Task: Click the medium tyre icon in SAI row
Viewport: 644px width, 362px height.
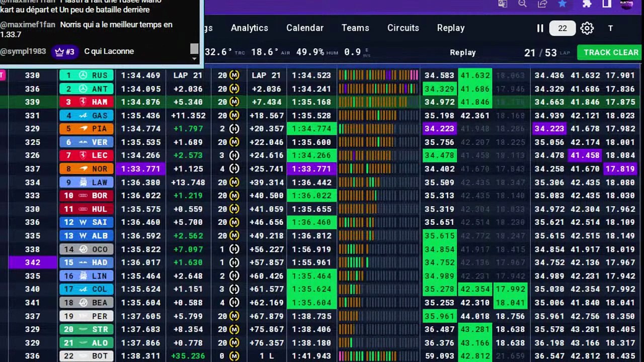Action: coord(234,222)
